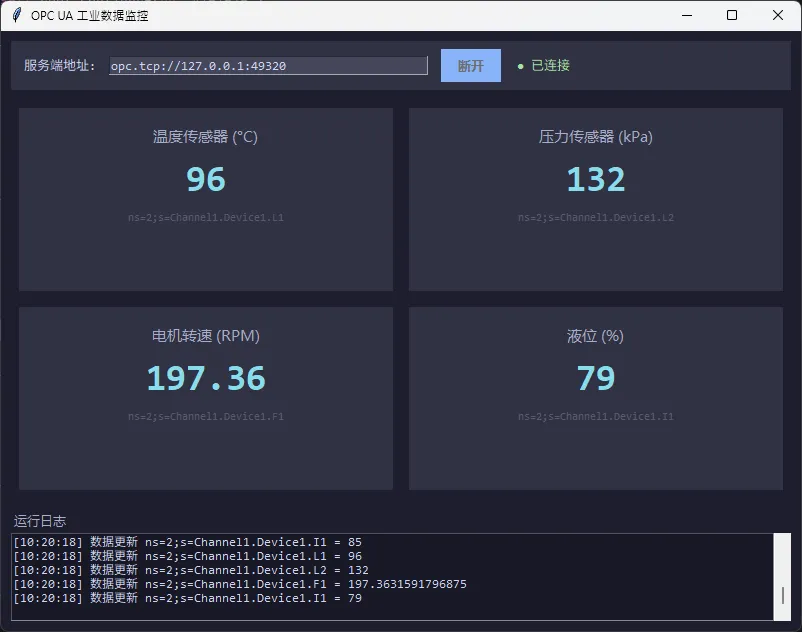
Task: Click log line ending with I1 = 85
Action: coord(188,542)
